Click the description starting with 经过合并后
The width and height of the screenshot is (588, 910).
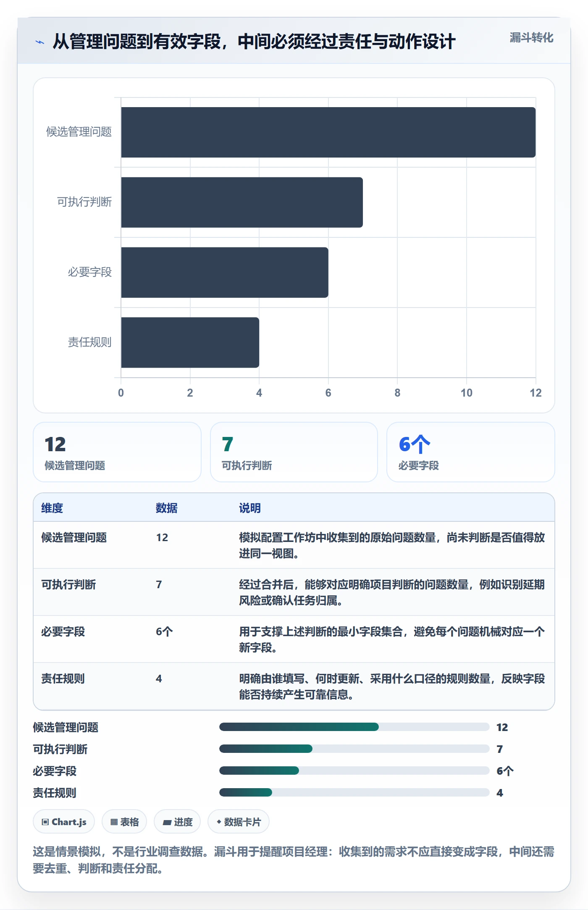pos(392,592)
